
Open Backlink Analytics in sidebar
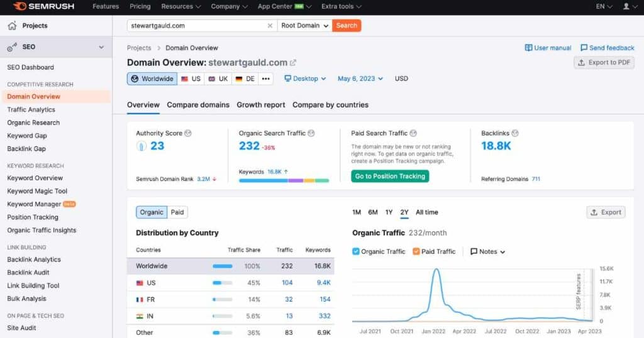pos(34,259)
